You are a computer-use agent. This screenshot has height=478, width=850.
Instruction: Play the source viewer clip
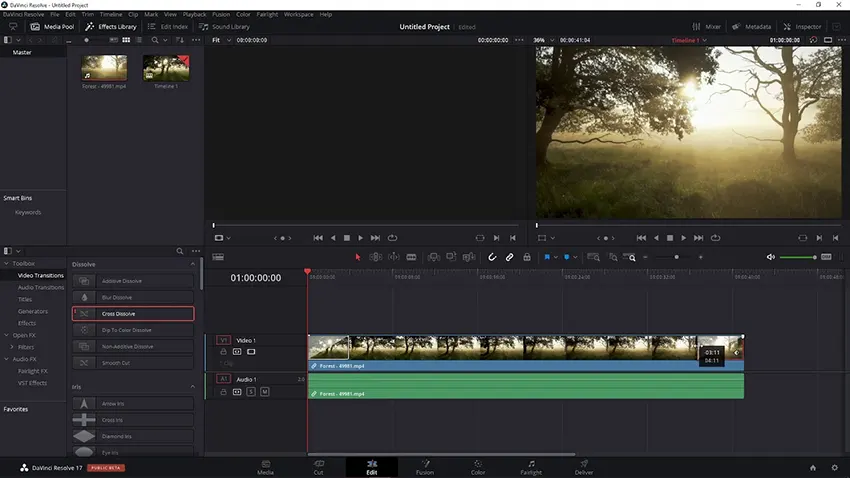360,238
